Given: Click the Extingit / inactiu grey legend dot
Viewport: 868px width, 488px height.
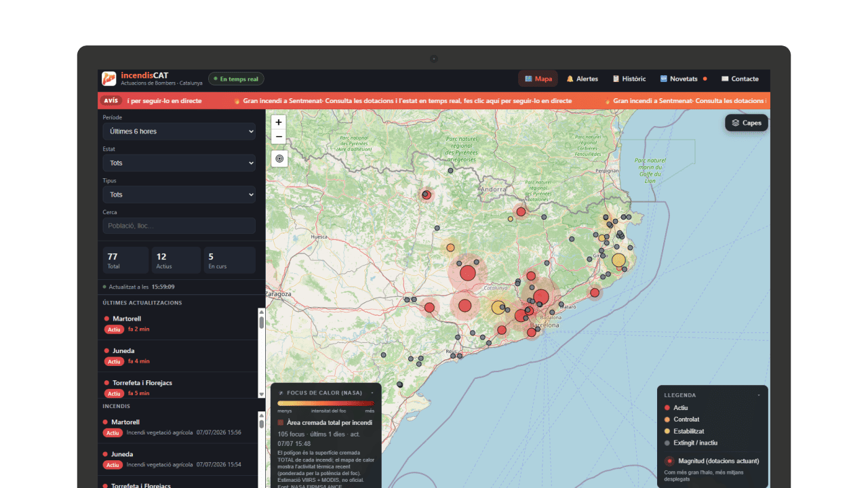Looking at the screenshot, I should click(667, 443).
